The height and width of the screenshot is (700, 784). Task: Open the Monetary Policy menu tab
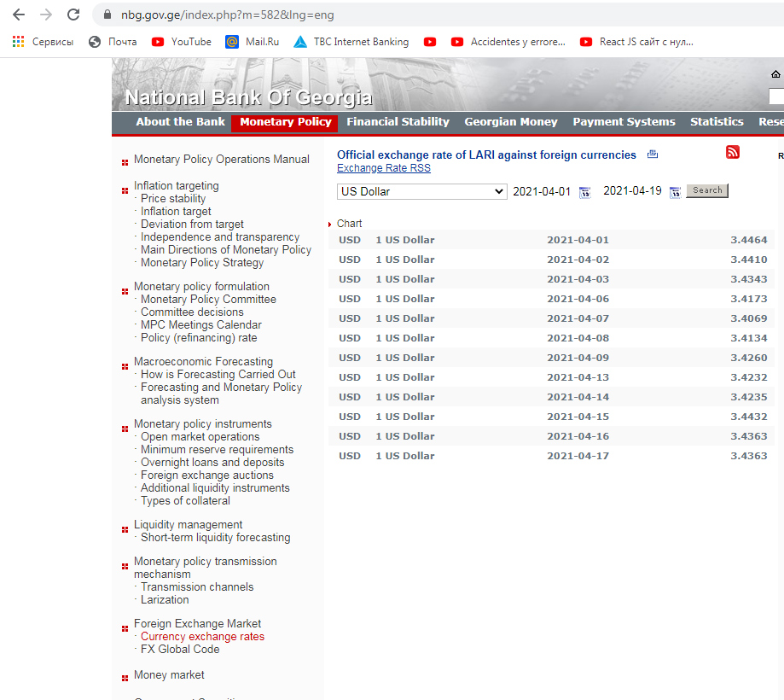285,122
